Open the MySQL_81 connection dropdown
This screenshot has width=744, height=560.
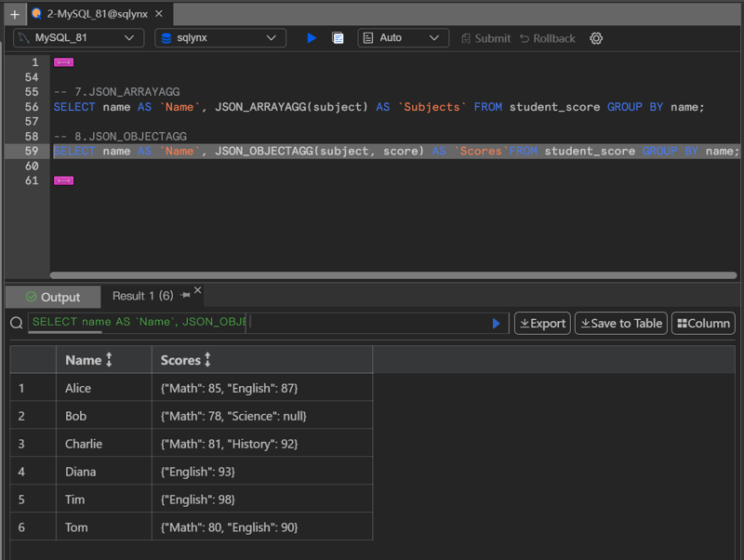(79, 38)
